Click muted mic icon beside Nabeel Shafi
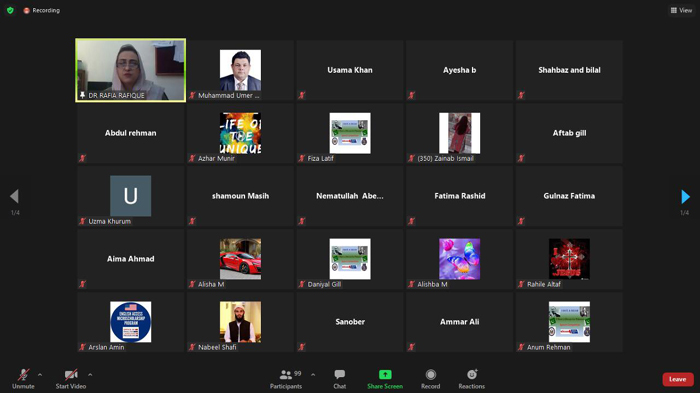This screenshot has width=700, height=393. coord(192,347)
